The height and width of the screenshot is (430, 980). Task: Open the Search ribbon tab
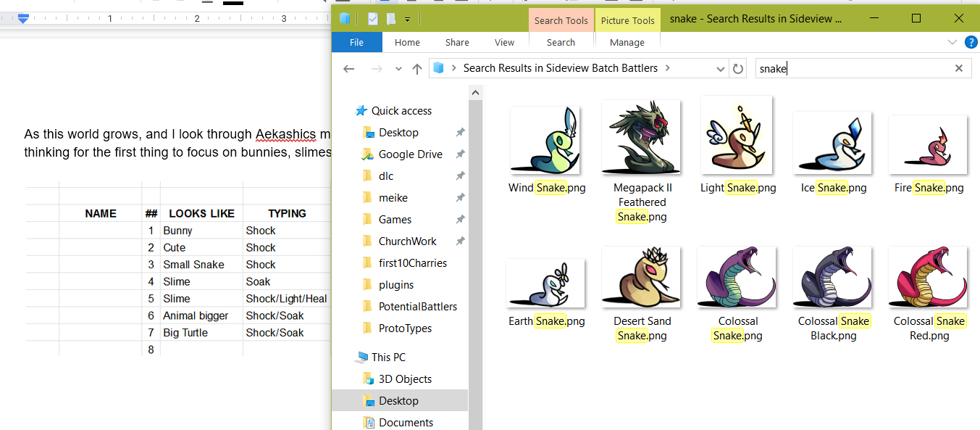[561, 43]
